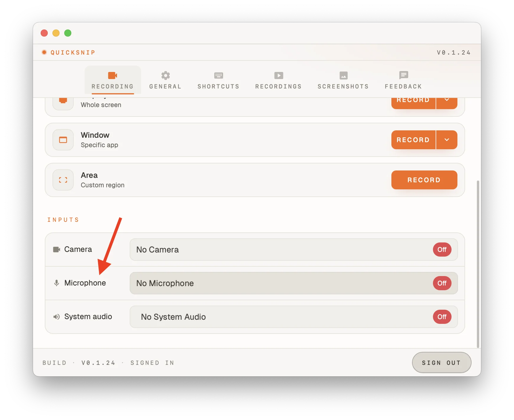Click the Screenshots image icon

click(343, 76)
